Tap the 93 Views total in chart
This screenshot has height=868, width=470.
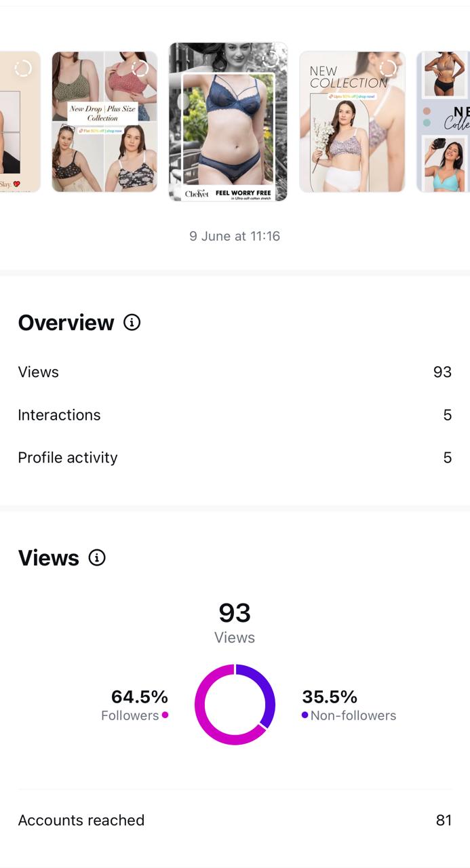point(235,614)
